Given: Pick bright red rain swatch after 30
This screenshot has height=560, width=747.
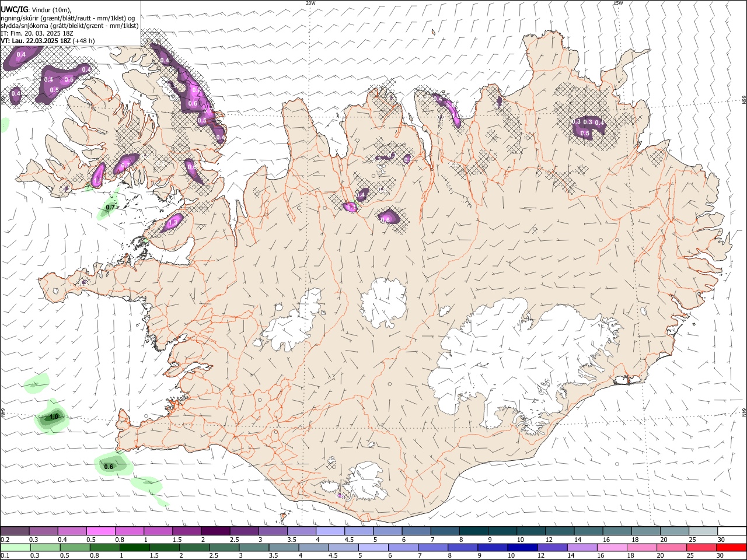Looking at the screenshot, I should tap(731, 547).
